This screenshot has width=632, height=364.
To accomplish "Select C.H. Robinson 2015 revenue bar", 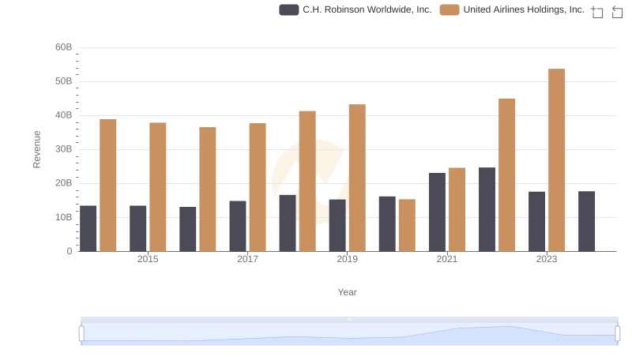I will pos(137,229).
